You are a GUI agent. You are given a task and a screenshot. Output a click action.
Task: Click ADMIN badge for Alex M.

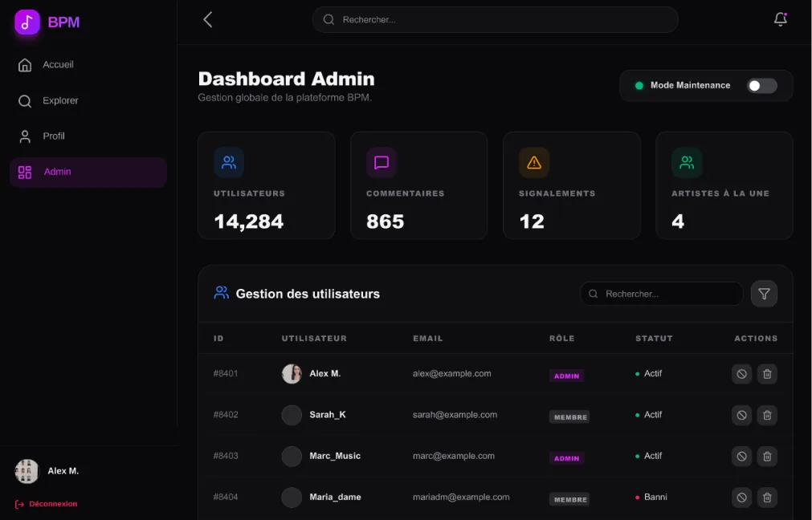[566, 376]
